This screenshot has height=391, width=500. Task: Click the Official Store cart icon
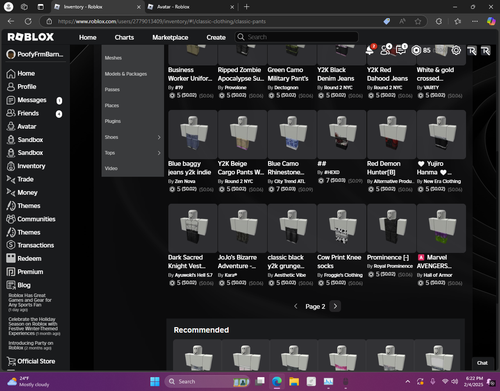click(11, 361)
